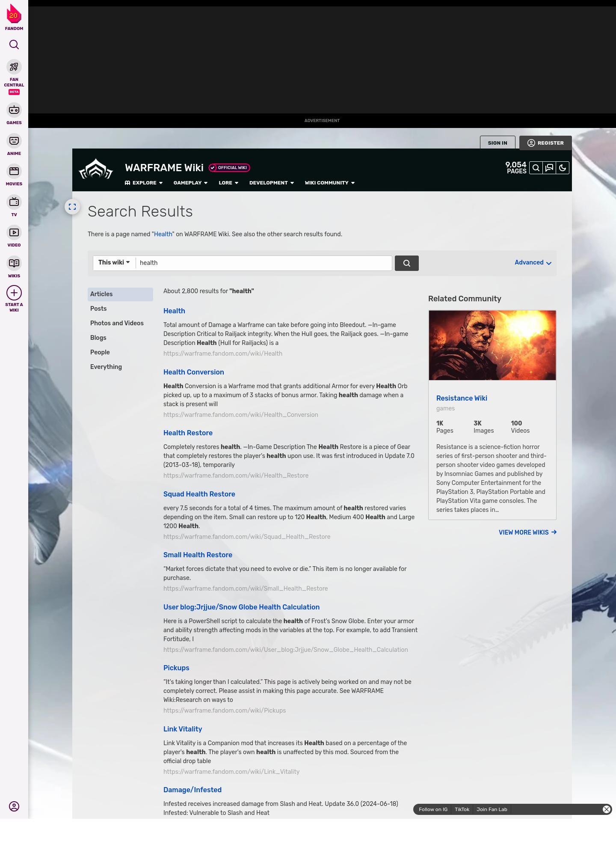Click the sidebar search magnifier icon
This screenshot has height=856, width=616.
[x=14, y=45]
